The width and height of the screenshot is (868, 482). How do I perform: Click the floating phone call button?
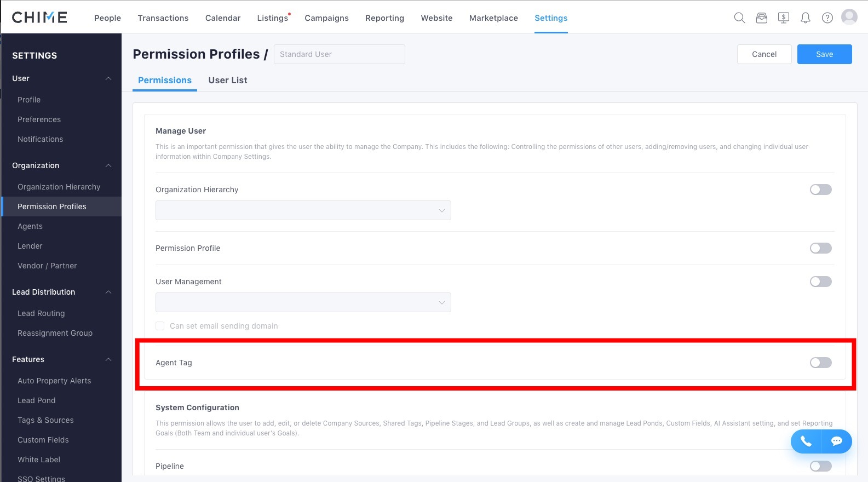tap(806, 441)
